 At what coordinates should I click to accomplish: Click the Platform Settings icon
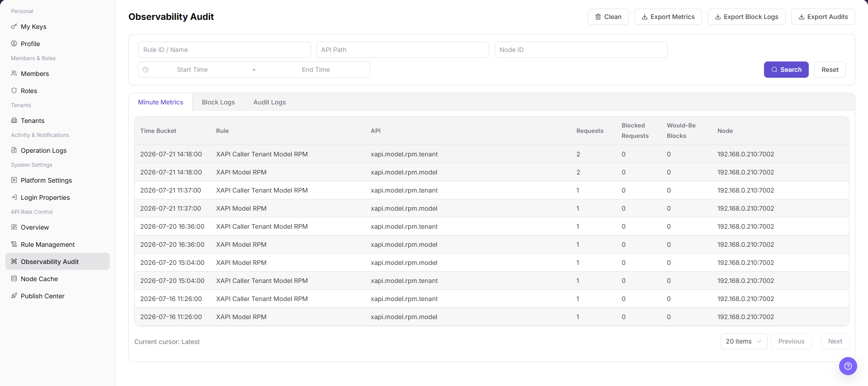point(14,180)
